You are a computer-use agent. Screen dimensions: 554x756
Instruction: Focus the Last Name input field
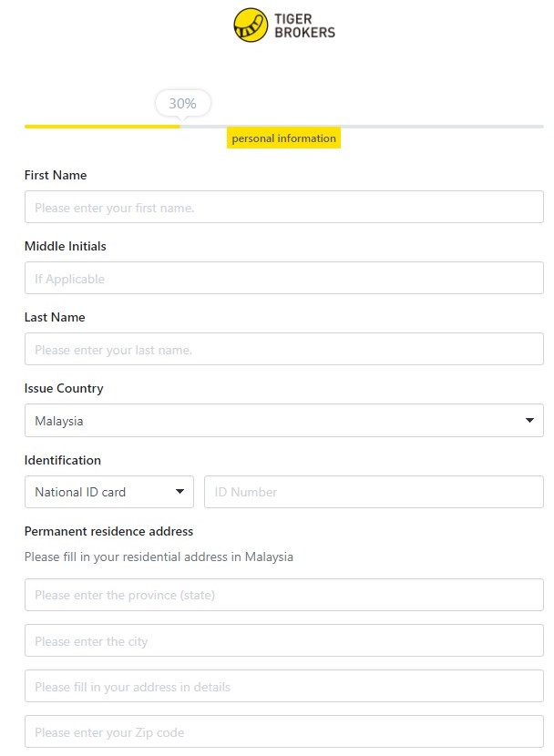click(284, 349)
